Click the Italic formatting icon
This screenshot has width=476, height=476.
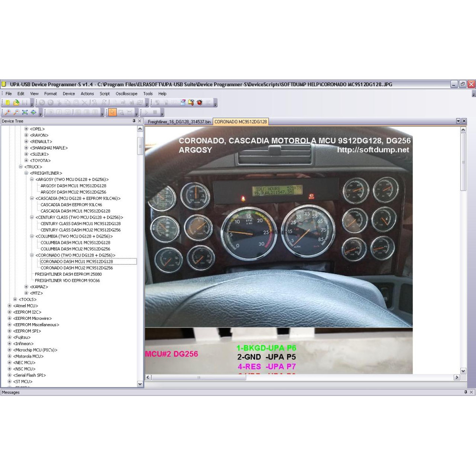coord(59,112)
